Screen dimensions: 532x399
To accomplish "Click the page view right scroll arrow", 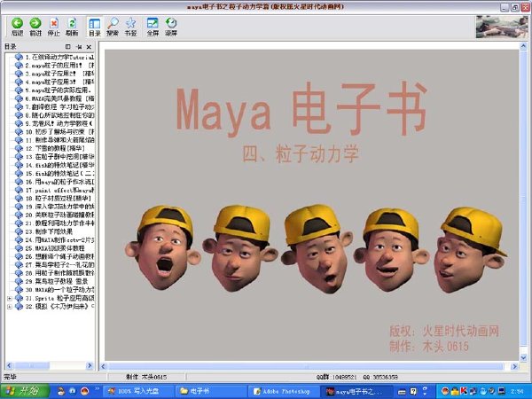I will [x=514, y=366].
